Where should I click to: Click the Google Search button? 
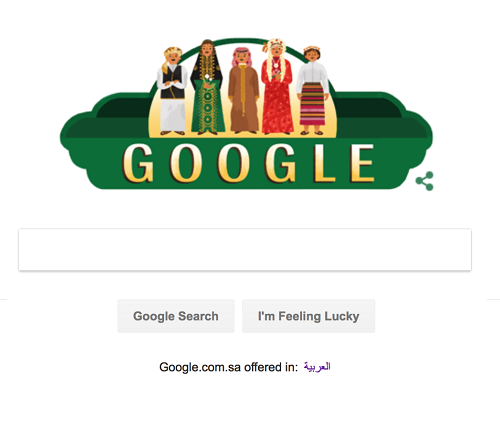[x=176, y=316]
